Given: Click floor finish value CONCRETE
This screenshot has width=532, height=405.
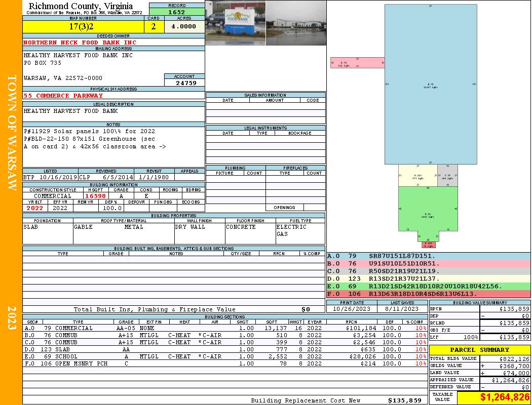Looking at the screenshot, I should (241, 227).
